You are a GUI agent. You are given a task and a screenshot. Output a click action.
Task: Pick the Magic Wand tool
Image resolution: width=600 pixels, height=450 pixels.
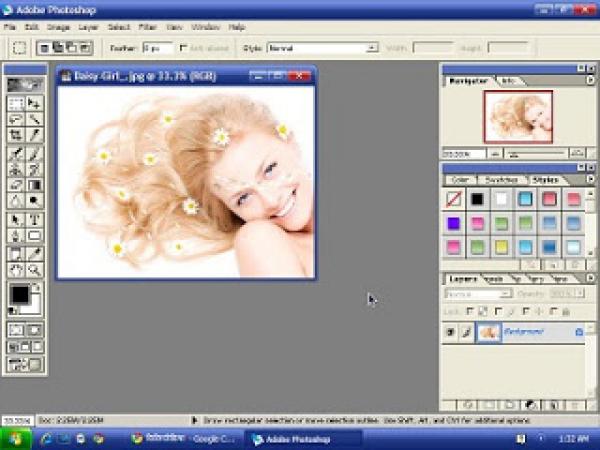(x=34, y=119)
